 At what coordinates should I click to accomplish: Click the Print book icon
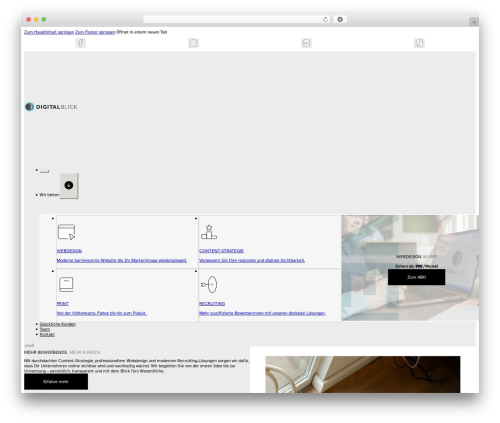tap(66, 285)
